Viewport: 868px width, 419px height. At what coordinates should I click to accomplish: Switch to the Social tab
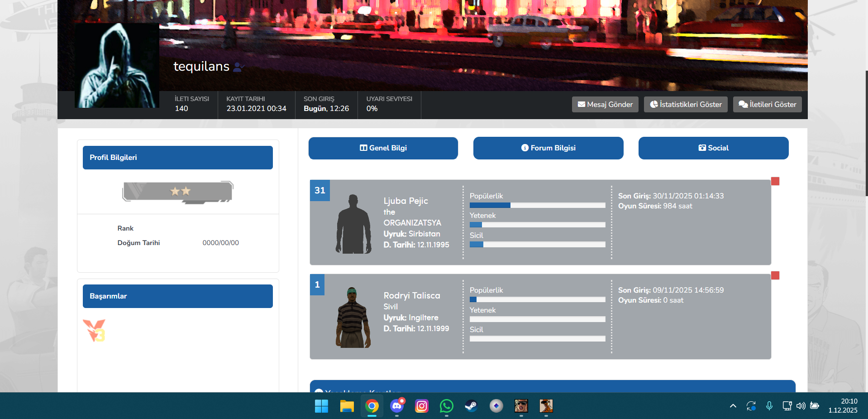(713, 148)
